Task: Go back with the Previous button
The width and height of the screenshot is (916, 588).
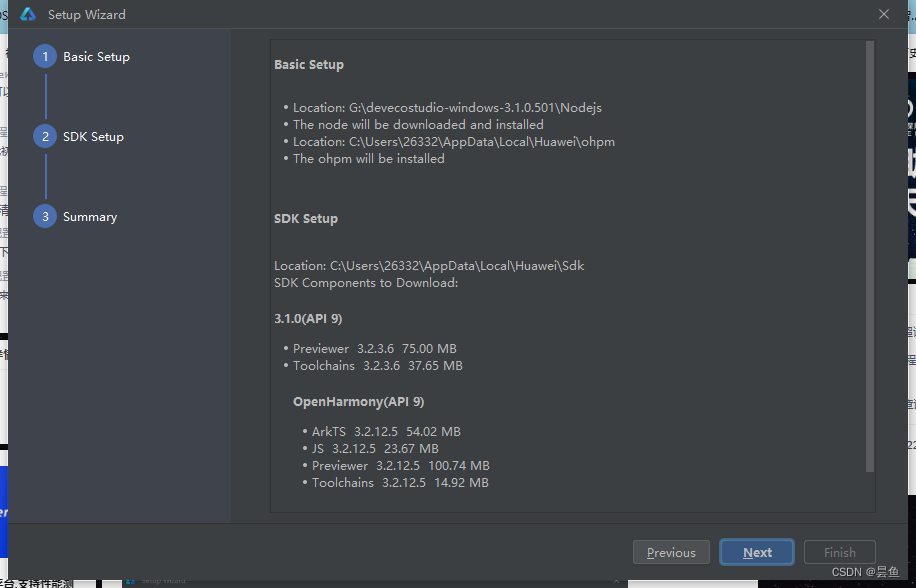Action: pos(671,552)
